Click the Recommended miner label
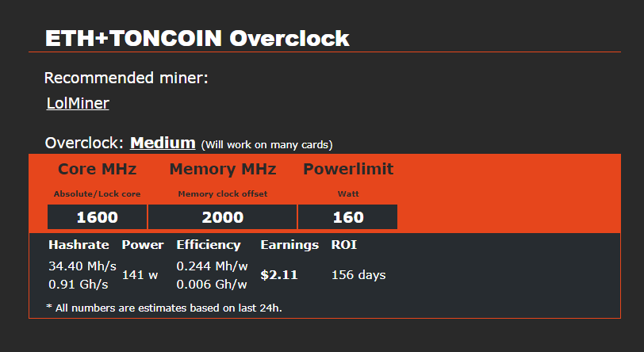644x352 pixels. (x=126, y=78)
